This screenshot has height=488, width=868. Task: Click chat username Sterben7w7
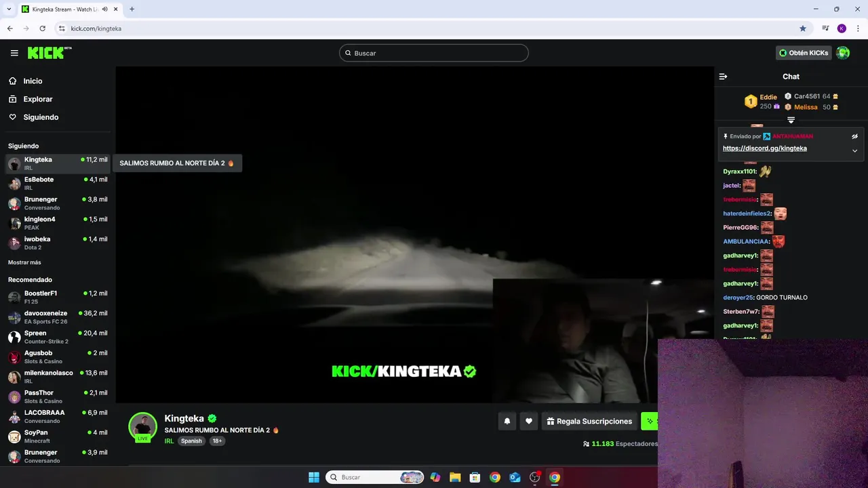741,312
